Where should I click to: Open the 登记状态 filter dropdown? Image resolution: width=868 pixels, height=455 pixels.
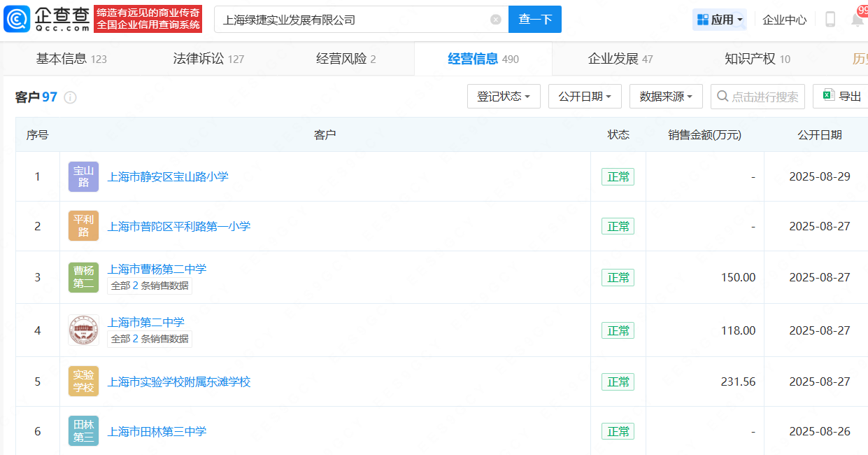click(504, 97)
